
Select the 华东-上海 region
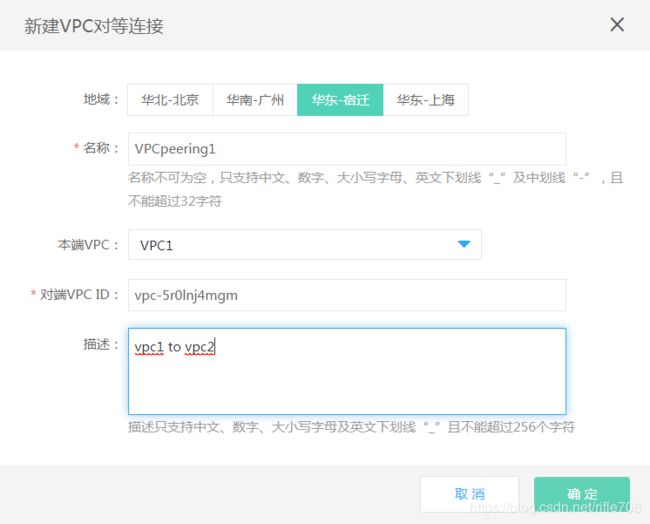coord(426,100)
